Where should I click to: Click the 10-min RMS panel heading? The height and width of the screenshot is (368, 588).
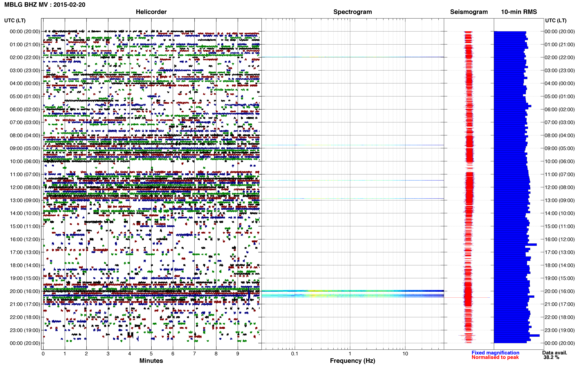[519, 12]
